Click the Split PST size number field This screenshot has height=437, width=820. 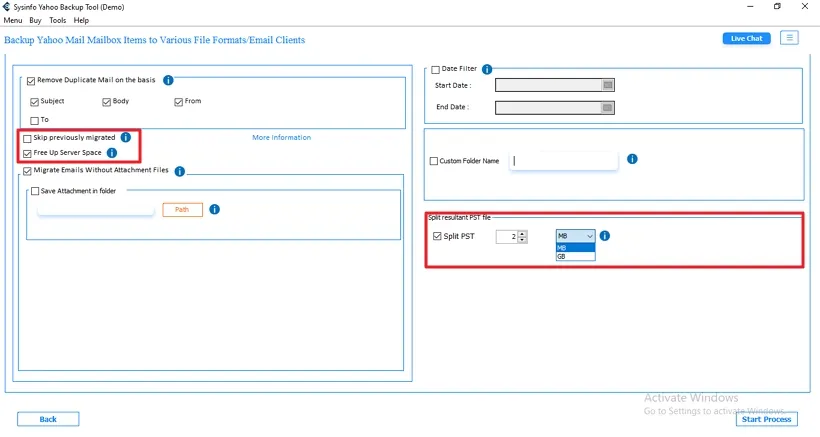tap(506, 237)
